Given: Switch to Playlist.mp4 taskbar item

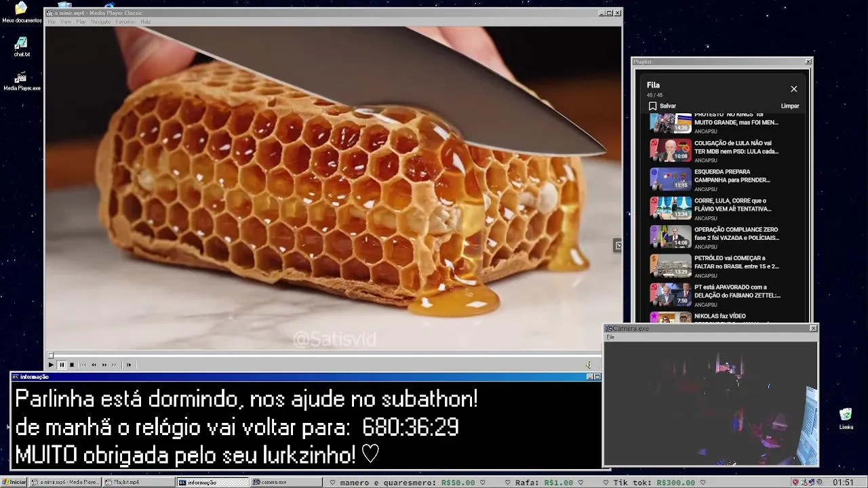Looking at the screenshot, I should (139, 482).
